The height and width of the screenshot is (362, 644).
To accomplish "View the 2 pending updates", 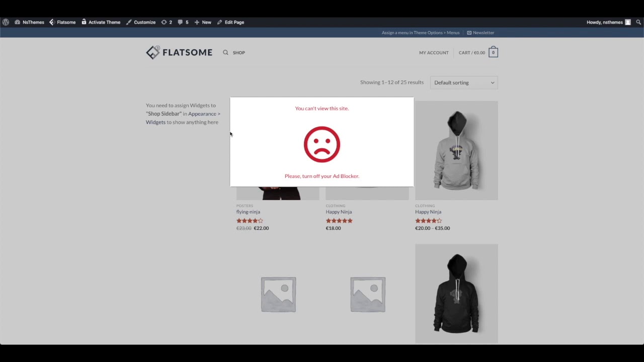I will pos(167,22).
